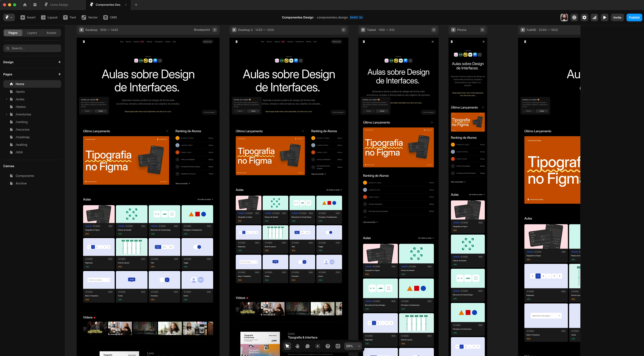The image size is (644, 356).
Task: Expand the /mentorias page folder
Action: pos(6,114)
